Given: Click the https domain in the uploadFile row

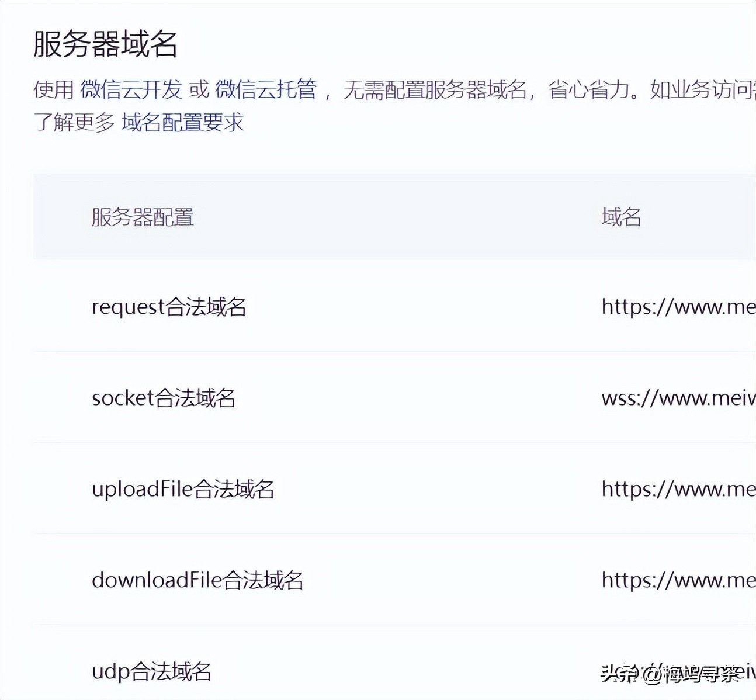Looking at the screenshot, I should click(x=678, y=489).
